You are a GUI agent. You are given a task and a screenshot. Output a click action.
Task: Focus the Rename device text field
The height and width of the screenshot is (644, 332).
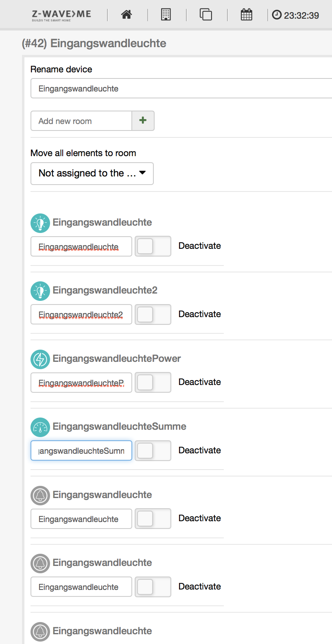pos(181,89)
